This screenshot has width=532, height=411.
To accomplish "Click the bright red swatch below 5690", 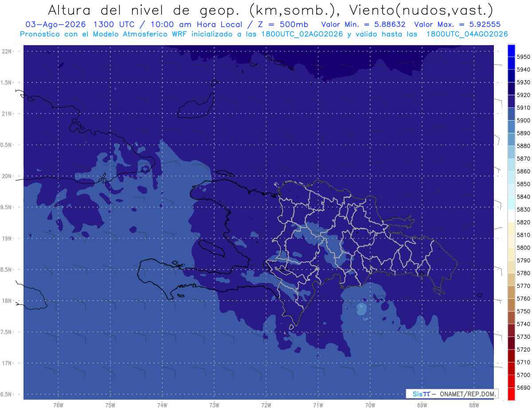I will click(x=511, y=394).
